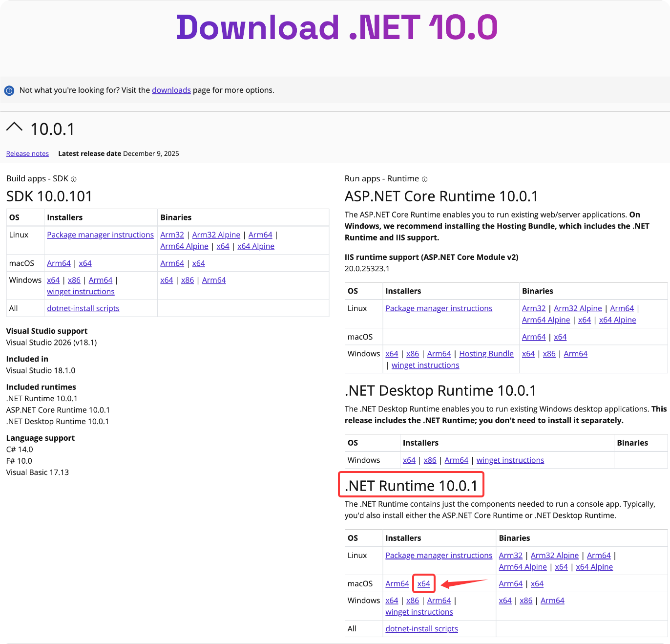Viewport: 670px width, 644px height.
Task: Open SDK Linux Package manager instructions
Action: [100, 235]
